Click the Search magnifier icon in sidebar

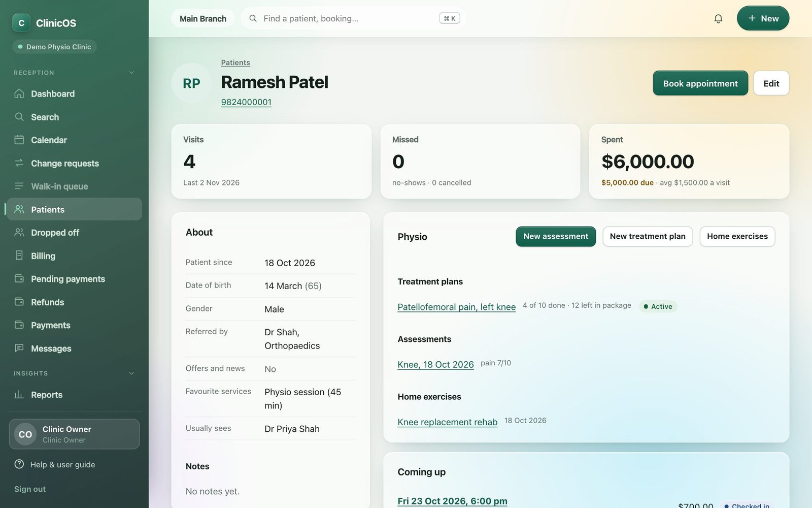coord(19,117)
